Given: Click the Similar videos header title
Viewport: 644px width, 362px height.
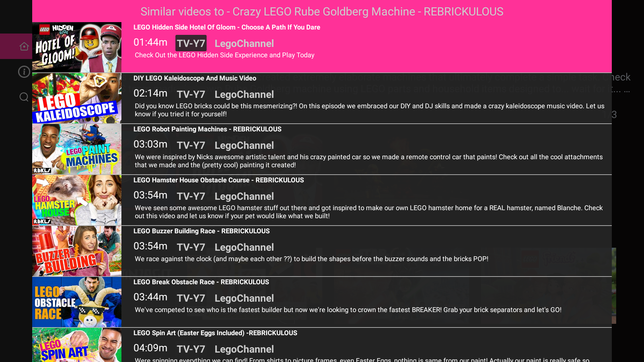Looking at the screenshot, I should 322,12.
